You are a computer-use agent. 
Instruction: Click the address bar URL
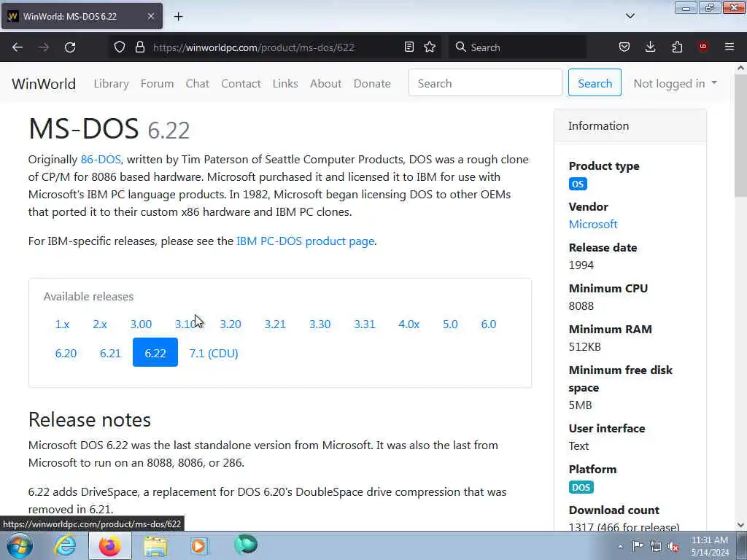click(253, 47)
